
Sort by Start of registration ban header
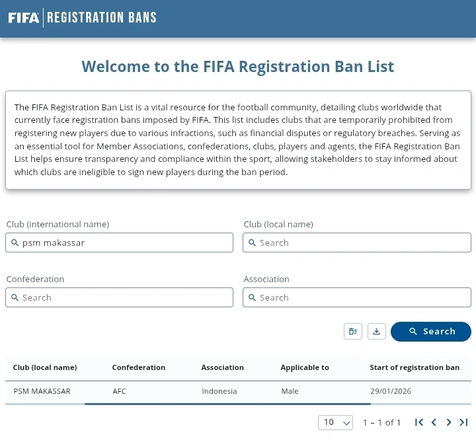415,367
